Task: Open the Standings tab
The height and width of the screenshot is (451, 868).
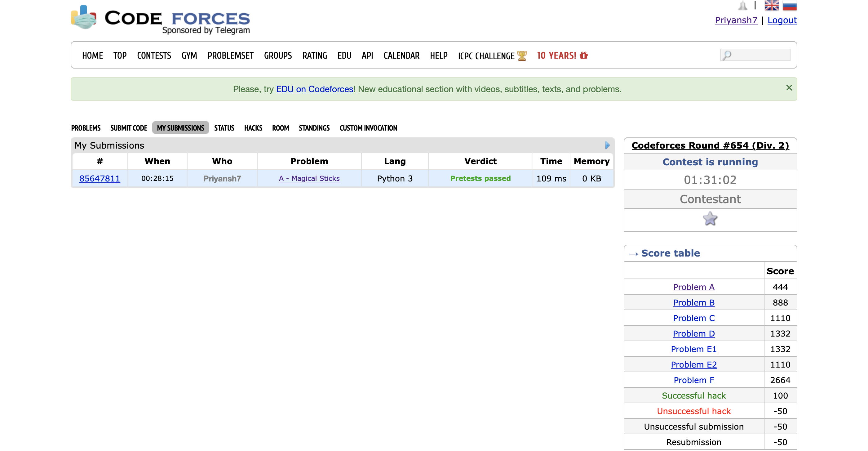Action: 314,128
